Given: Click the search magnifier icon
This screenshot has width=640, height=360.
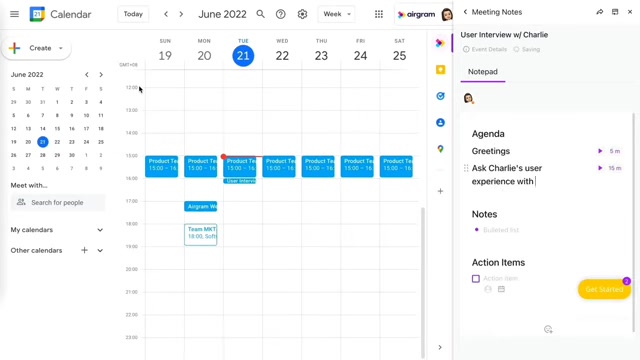Looking at the screenshot, I should [260, 14].
